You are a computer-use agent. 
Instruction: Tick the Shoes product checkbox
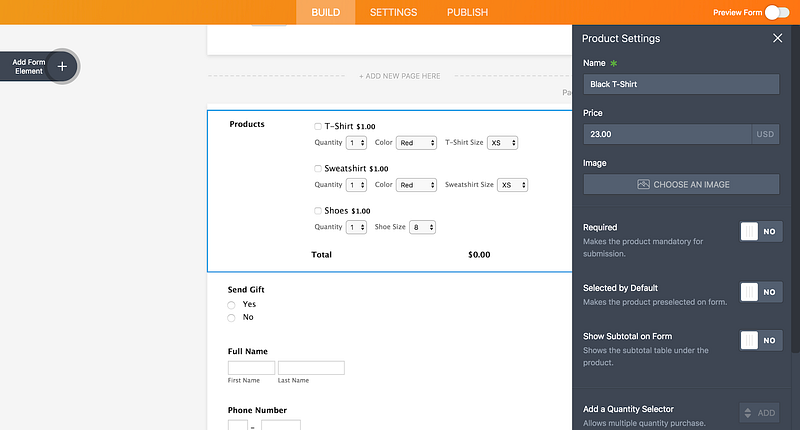(x=318, y=211)
